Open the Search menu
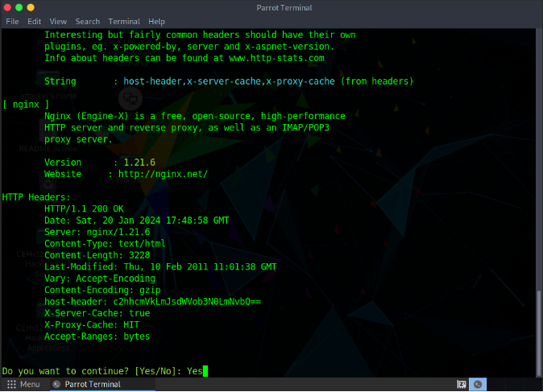 [x=87, y=21]
